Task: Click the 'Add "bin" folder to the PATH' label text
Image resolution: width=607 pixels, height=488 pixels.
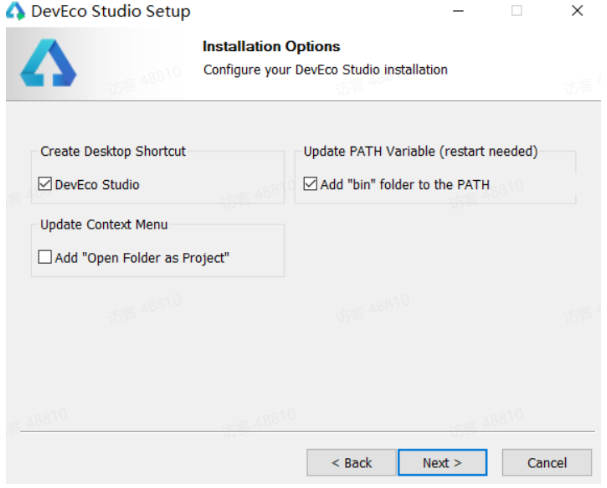Action: coord(405,185)
